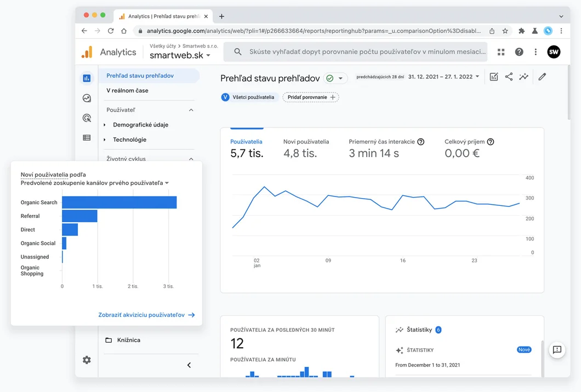Click the Nové badge in Štatistiky
The height and width of the screenshot is (392, 581).
coord(524,350)
